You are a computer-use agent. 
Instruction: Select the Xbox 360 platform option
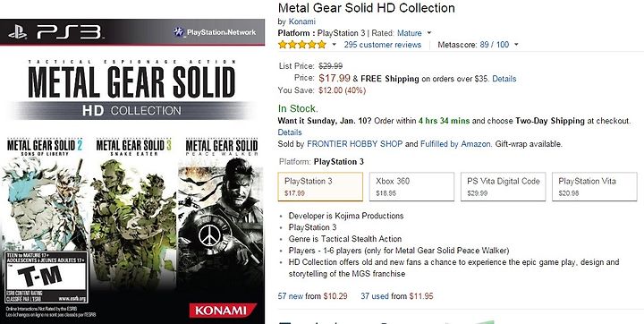(411, 187)
